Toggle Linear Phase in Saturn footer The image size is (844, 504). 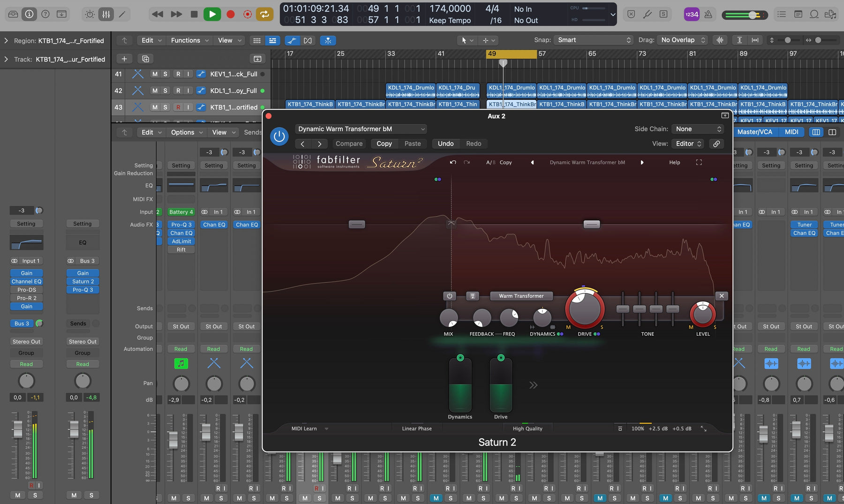click(416, 429)
